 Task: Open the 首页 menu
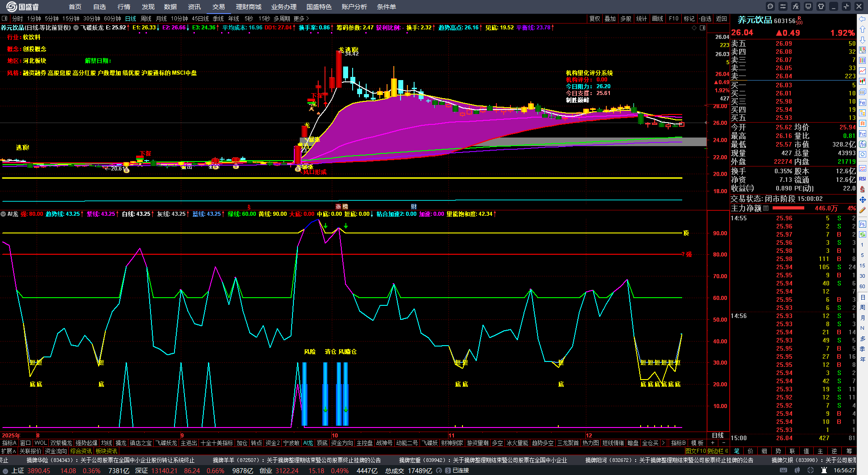(x=75, y=7)
